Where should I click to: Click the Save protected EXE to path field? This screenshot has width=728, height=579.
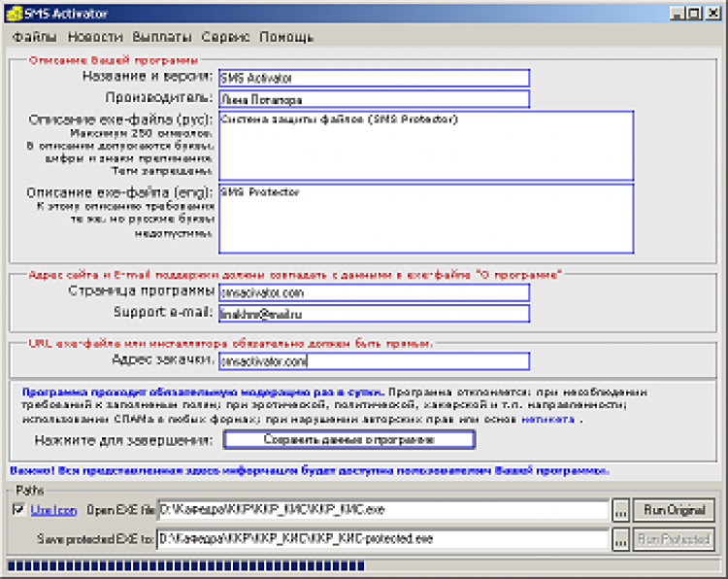click(383, 539)
